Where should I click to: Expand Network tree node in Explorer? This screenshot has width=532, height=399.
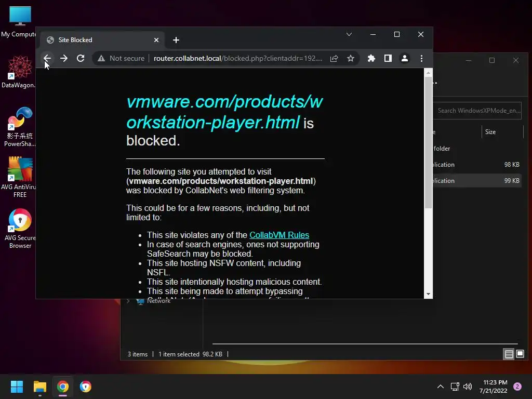128,301
